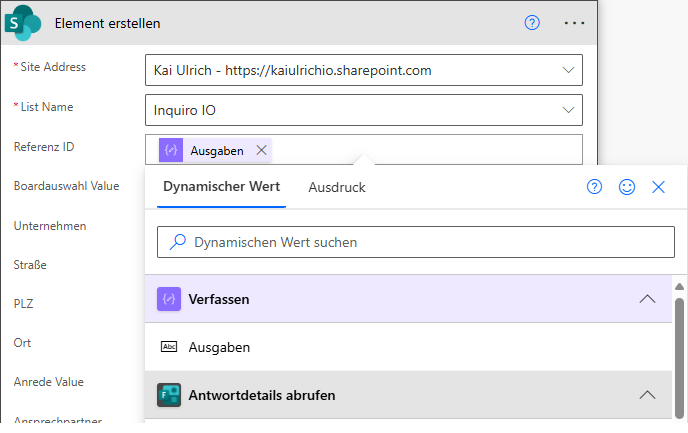The width and height of the screenshot is (688, 433).
Task: Collapse the Verfassen section
Action: (647, 298)
